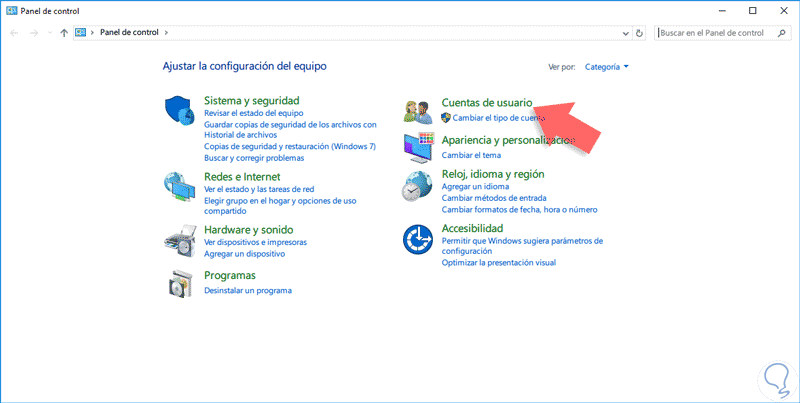Open Reloj, idioma y región category
The height and width of the screenshot is (403, 800).
(493, 174)
